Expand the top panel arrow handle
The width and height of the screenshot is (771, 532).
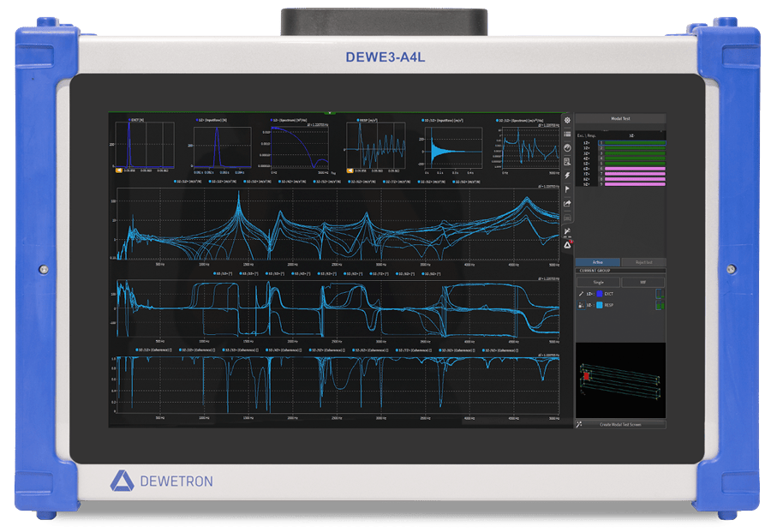pos(332,112)
